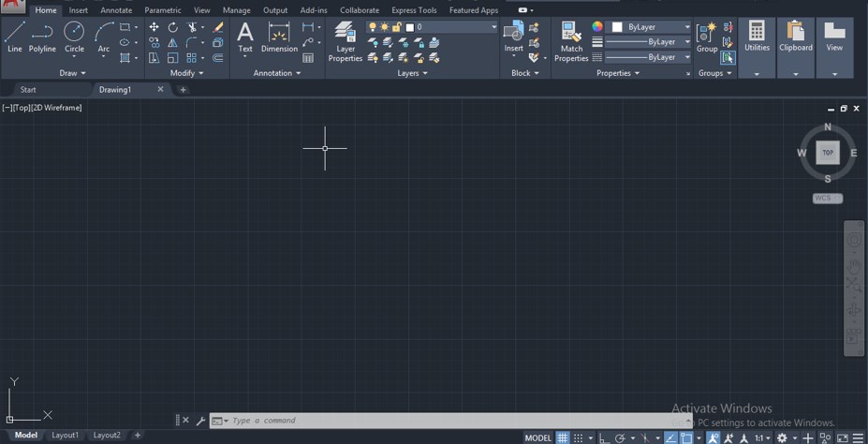This screenshot has height=444, width=868.
Task: Toggle ortho mode in status bar
Action: coord(604,437)
